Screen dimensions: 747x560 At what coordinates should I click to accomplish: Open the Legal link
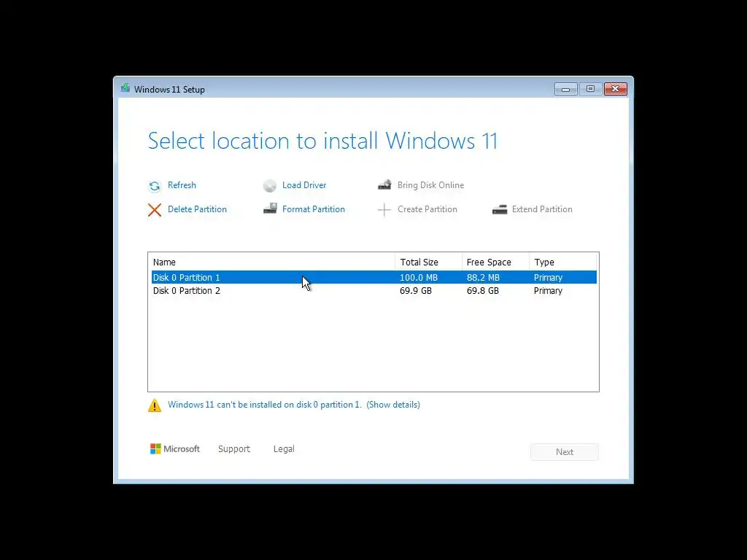284,448
